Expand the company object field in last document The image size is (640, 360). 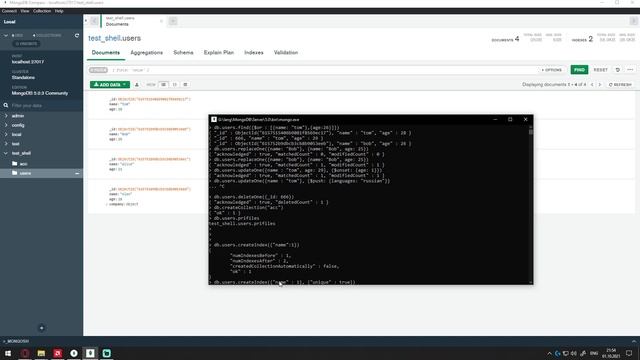pyautogui.click(x=107, y=204)
